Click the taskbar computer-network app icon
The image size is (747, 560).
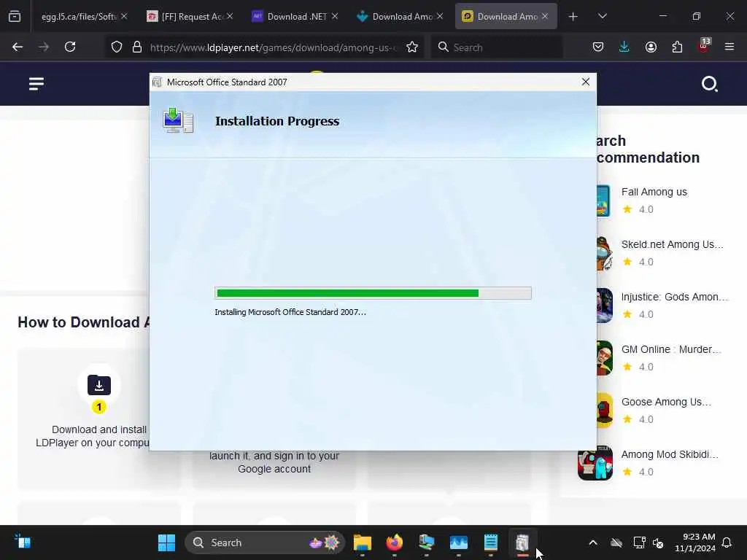point(426,542)
